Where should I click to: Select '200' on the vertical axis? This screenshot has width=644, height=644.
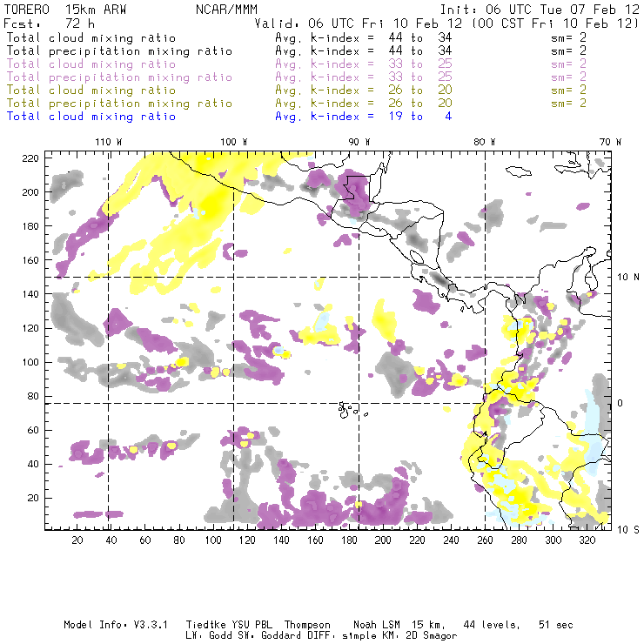click(30, 192)
